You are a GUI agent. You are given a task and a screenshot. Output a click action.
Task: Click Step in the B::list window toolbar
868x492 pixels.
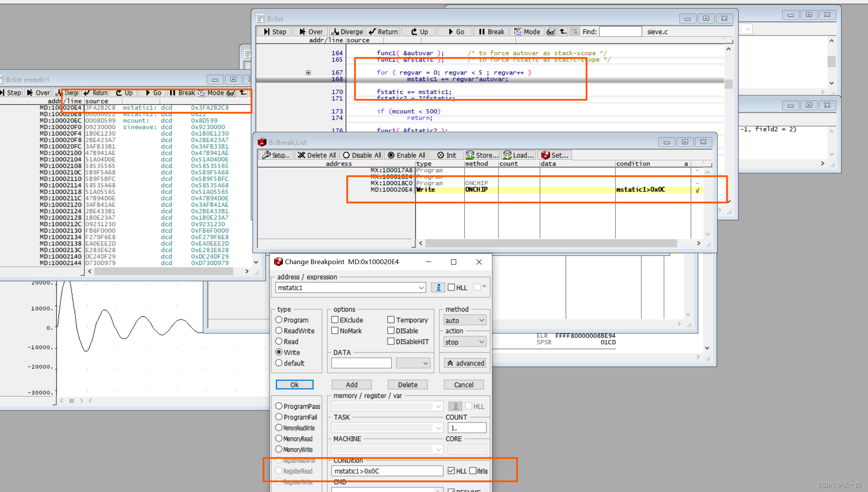[275, 32]
